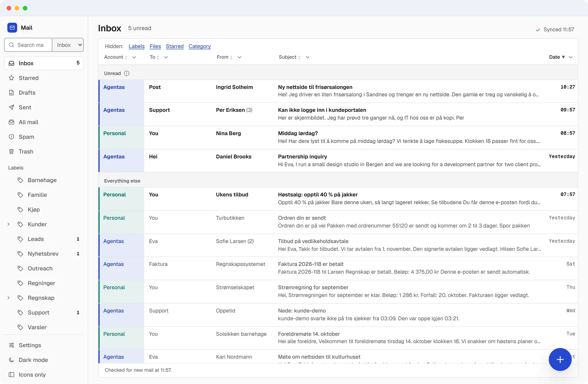
Task: Open the To column filter chevron
Action: click(x=166, y=57)
